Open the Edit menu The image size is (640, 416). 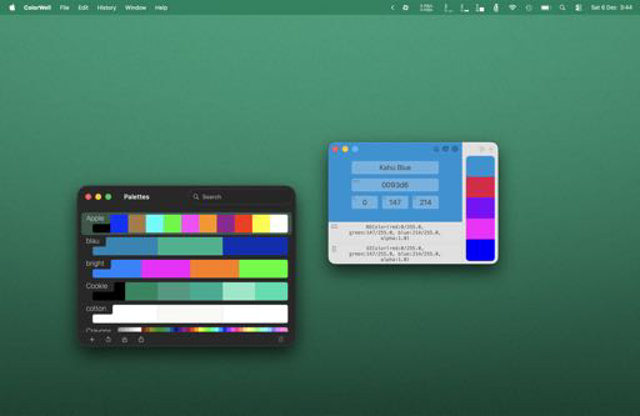pyautogui.click(x=83, y=7)
